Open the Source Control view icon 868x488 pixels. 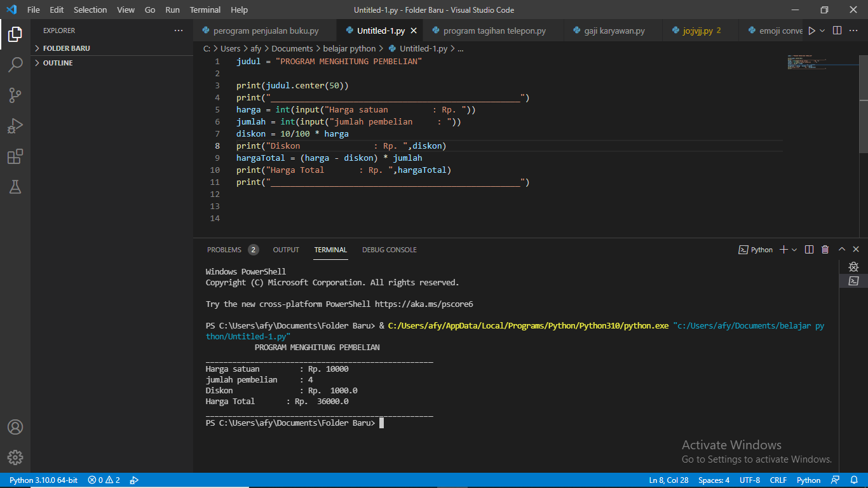15,95
